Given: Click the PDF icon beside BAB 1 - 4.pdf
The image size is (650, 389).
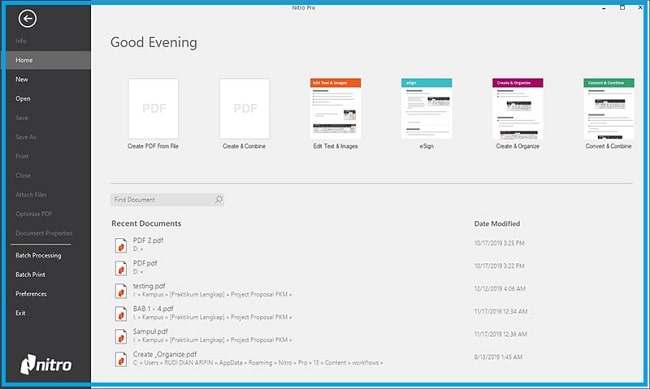Looking at the screenshot, I should [x=121, y=314].
